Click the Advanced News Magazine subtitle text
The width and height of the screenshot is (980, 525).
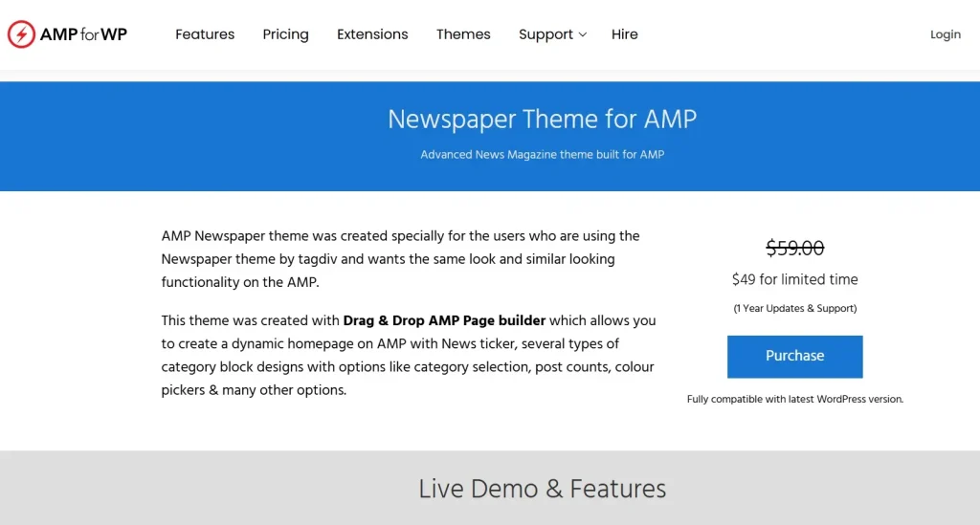542,154
